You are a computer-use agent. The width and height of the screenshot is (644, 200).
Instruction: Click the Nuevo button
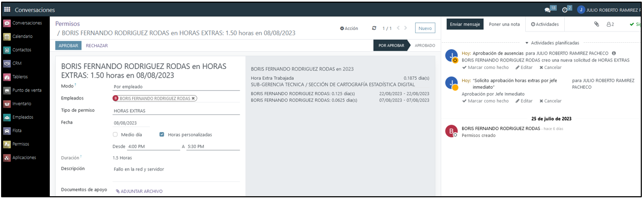[425, 28]
